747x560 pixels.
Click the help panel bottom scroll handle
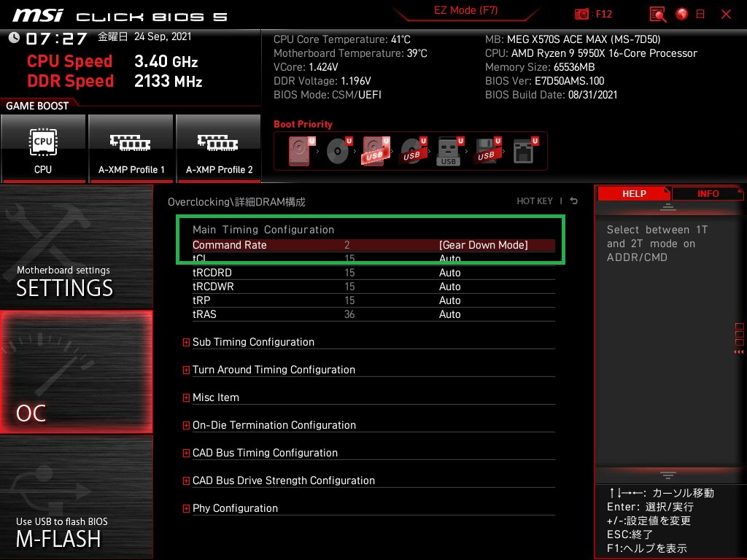(x=668, y=475)
